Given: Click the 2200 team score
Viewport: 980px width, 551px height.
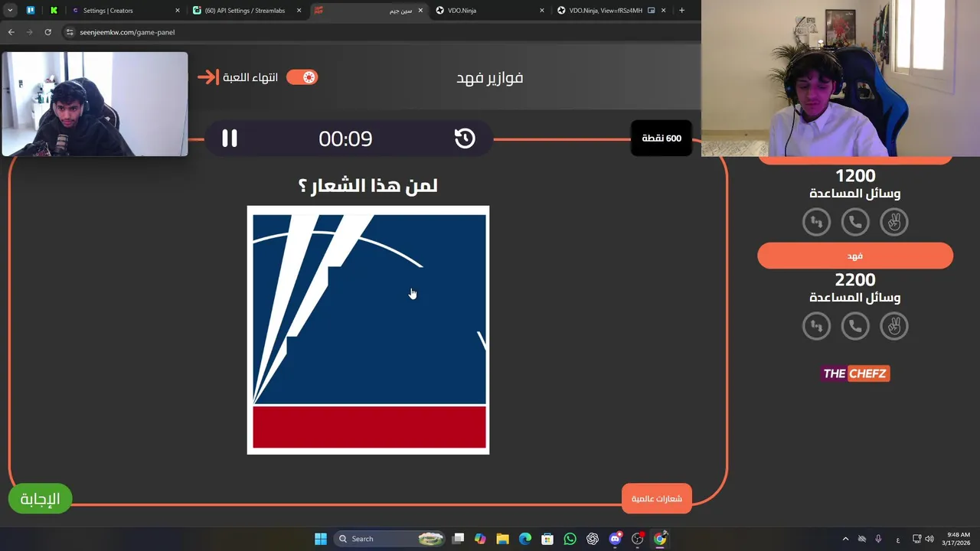Looking at the screenshot, I should pyautogui.click(x=855, y=280).
